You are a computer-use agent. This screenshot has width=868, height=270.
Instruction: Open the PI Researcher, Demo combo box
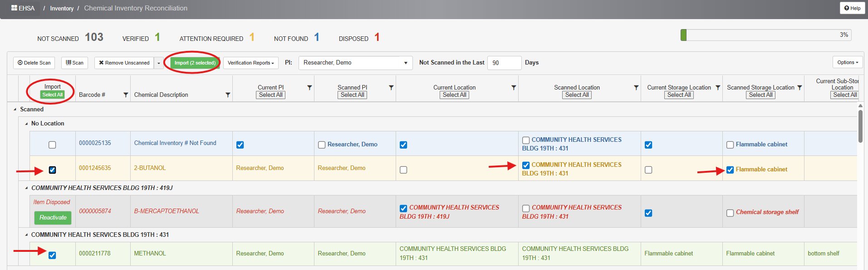(x=355, y=63)
